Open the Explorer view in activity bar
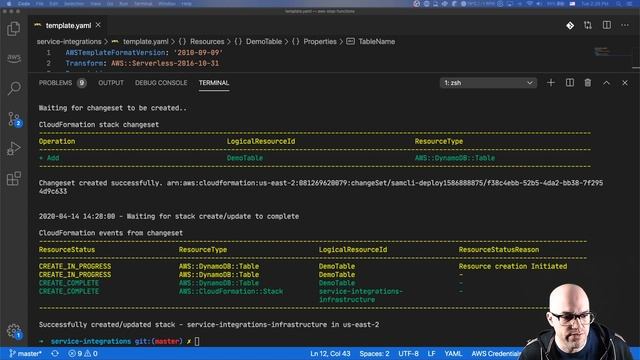Screen dimensions: 640x360 coord(13,29)
